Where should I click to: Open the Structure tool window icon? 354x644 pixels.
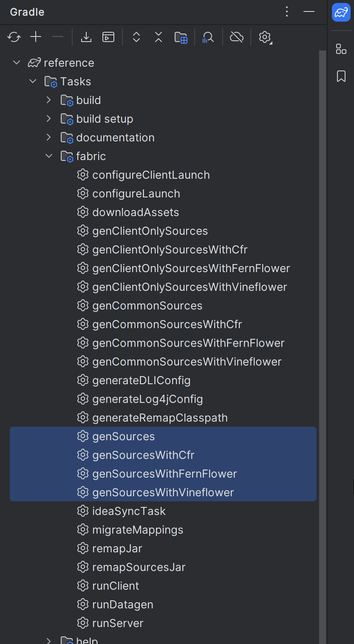(x=341, y=49)
